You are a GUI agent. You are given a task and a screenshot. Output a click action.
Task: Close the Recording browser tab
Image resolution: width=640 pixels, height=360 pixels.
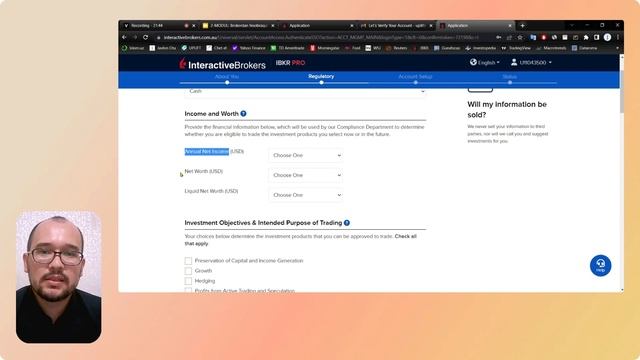coord(194,25)
